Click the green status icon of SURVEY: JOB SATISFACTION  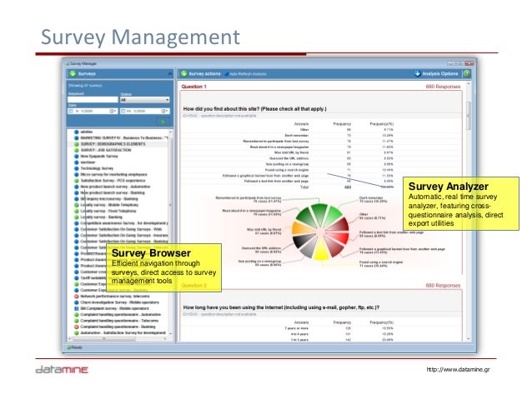(x=77, y=150)
